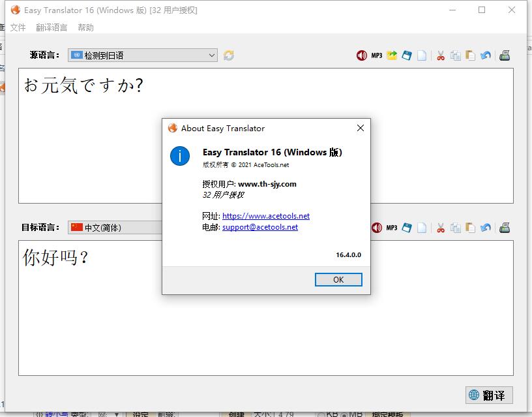Copy the translation with the target copy icon
The image size is (532, 417).
click(x=456, y=228)
